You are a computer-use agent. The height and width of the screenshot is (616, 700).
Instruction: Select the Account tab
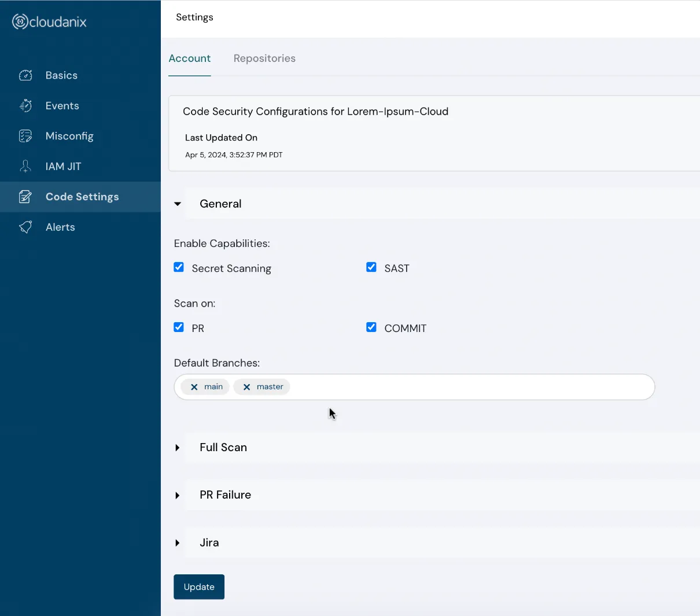click(190, 58)
